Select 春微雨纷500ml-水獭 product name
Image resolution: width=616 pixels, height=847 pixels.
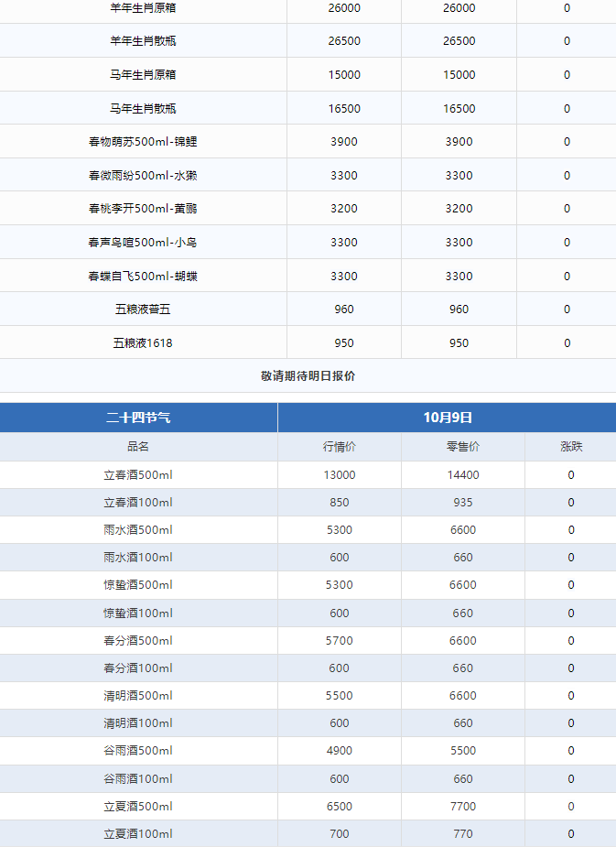point(143,176)
